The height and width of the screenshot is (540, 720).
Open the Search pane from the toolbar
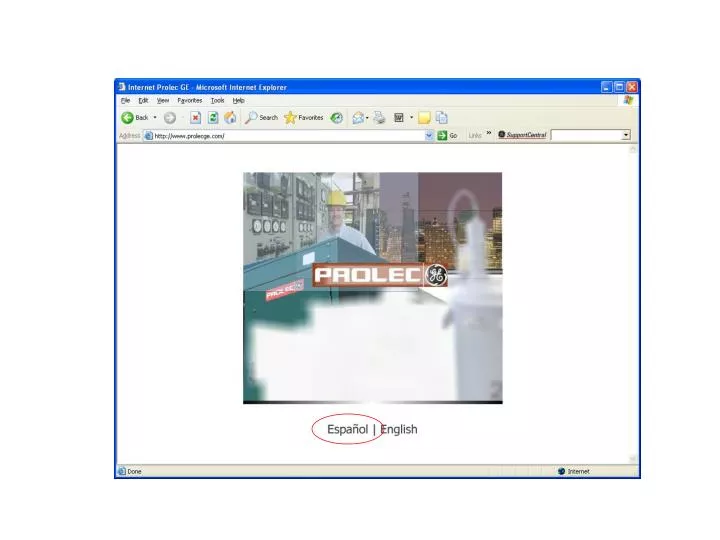261,118
